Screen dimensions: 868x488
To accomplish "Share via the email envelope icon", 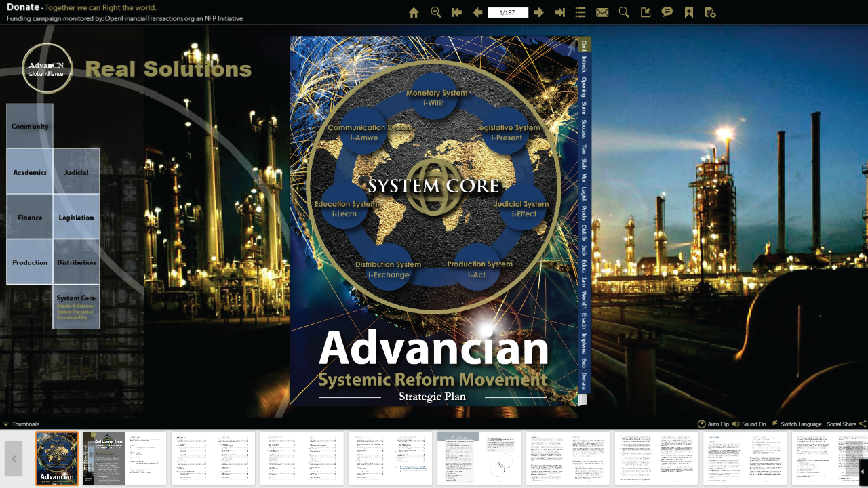I will (602, 12).
